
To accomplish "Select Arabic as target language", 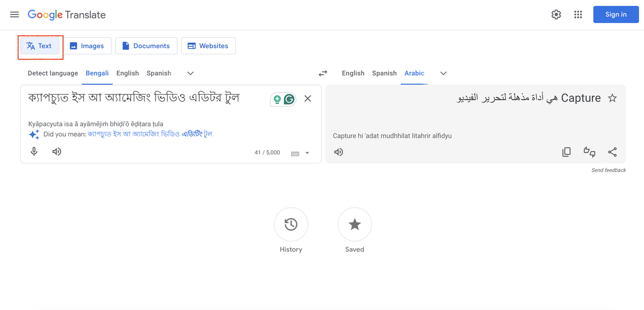I will tap(415, 73).
